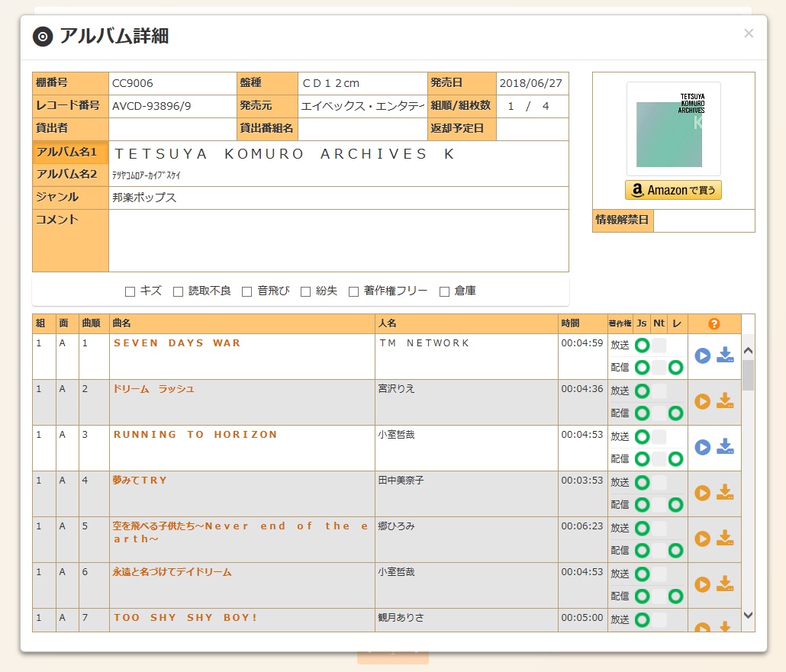Click the 配信 レ circle for ドリーム ラッシュ
Image resolution: width=786 pixels, height=672 pixels.
[x=675, y=413]
